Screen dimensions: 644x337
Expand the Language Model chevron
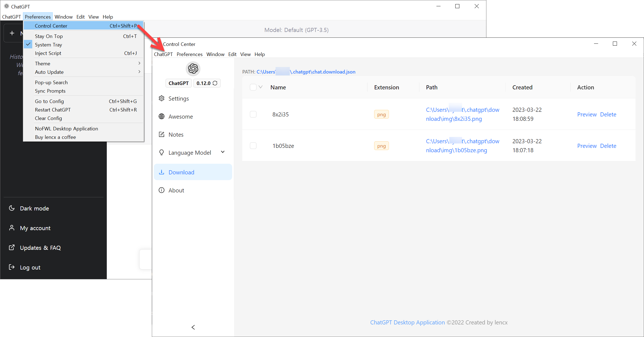point(223,152)
